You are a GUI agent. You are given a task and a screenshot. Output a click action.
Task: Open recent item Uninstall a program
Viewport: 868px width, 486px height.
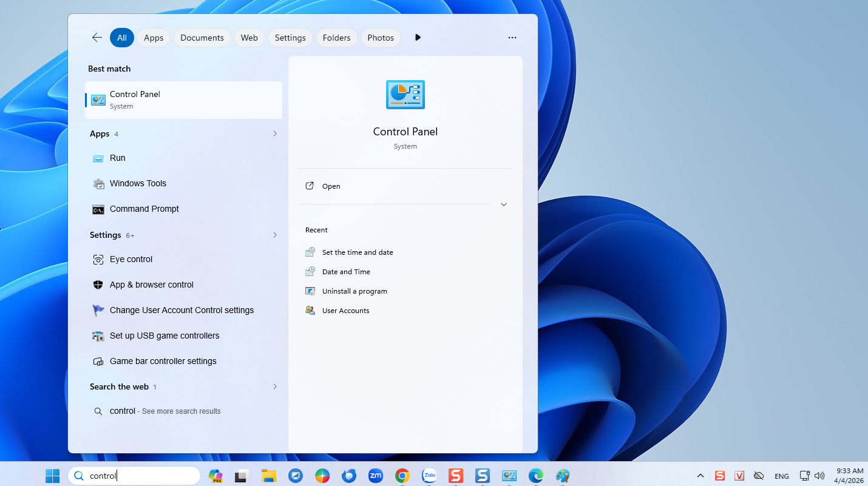(x=354, y=291)
